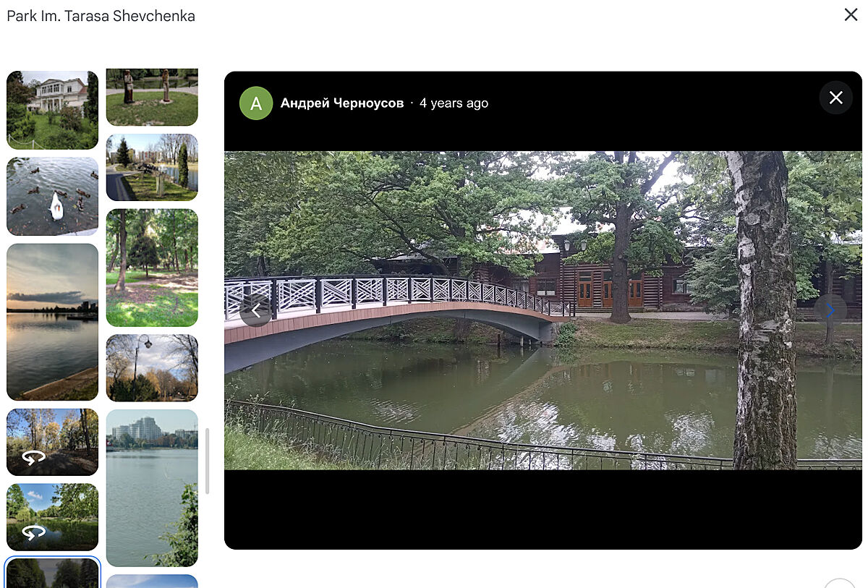Viewport: 868px width, 588px height.
Task: Select the highlighted current thumbnail at bottom
Action: [52, 573]
